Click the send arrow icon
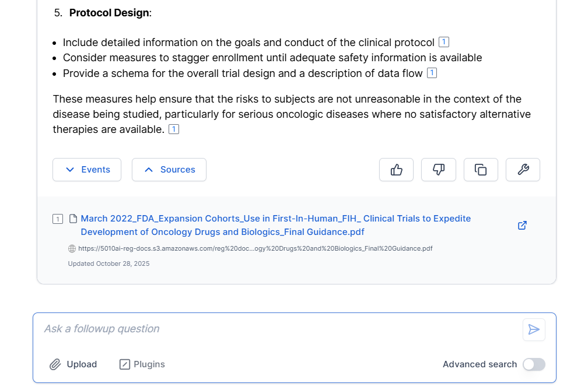The height and width of the screenshot is (390, 588). (534, 329)
